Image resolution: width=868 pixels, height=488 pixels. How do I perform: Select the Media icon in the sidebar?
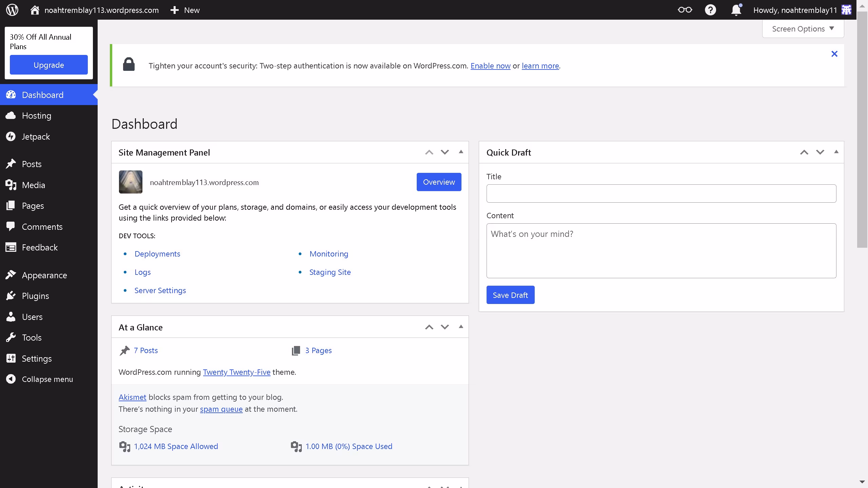11,185
